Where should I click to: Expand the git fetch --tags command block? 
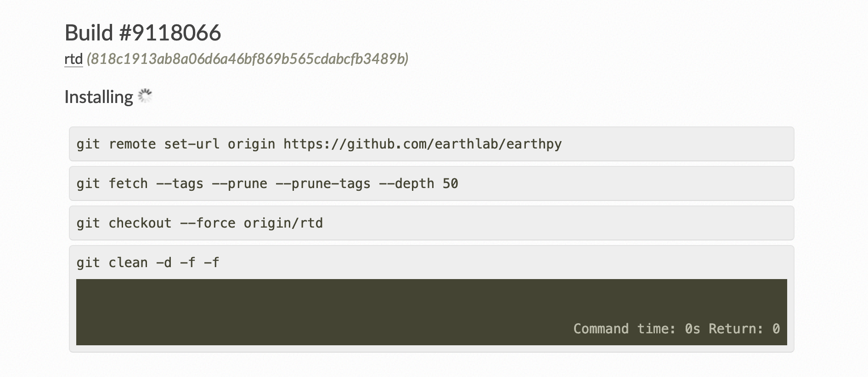pos(431,183)
